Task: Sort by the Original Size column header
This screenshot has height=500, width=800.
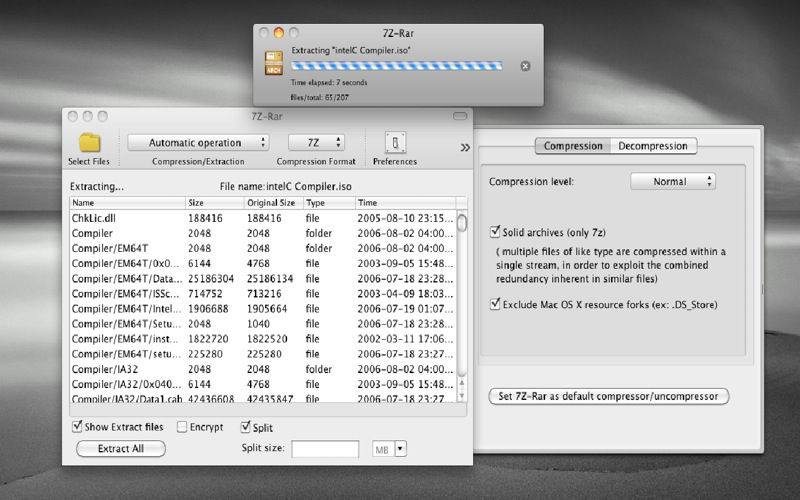Action: 274,203
